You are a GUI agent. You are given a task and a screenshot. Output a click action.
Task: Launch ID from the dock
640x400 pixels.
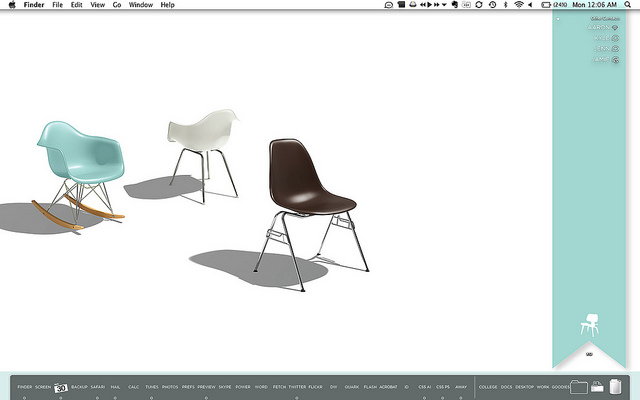click(x=406, y=387)
